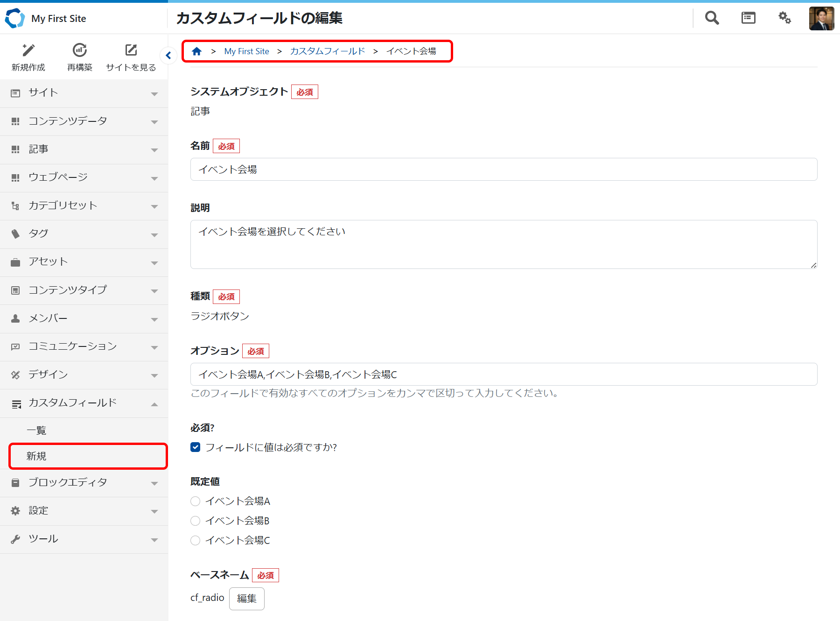Select イベント会場A as default value
Screen dimensions: 840x621
click(x=196, y=501)
